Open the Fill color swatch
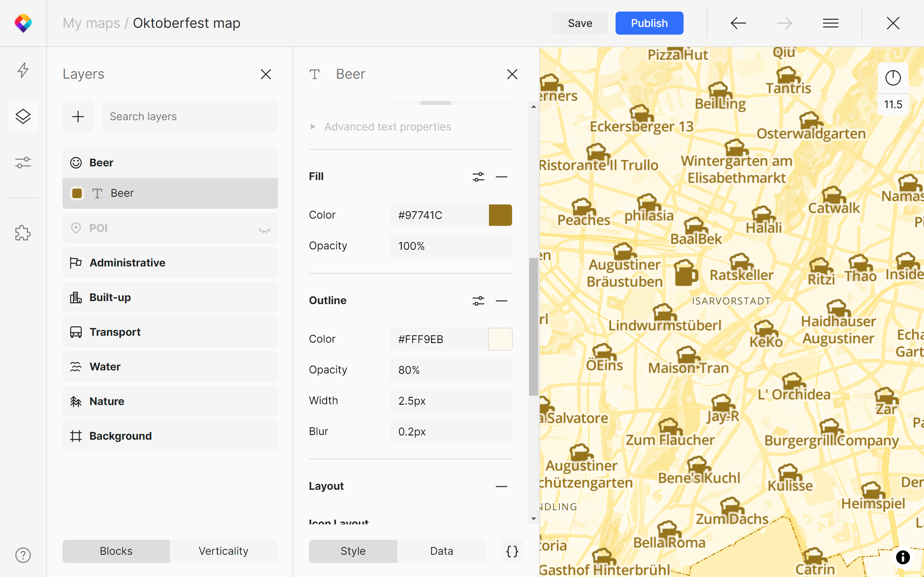Viewport: 924px width, 577px height. tap(500, 215)
